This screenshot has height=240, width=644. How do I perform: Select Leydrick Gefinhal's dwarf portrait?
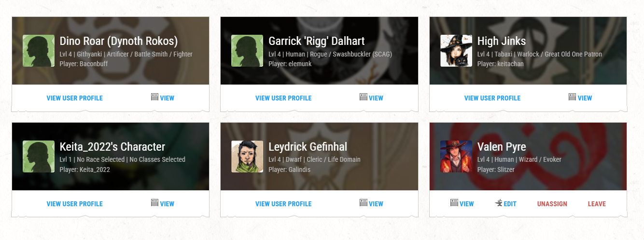[x=247, y=156]
